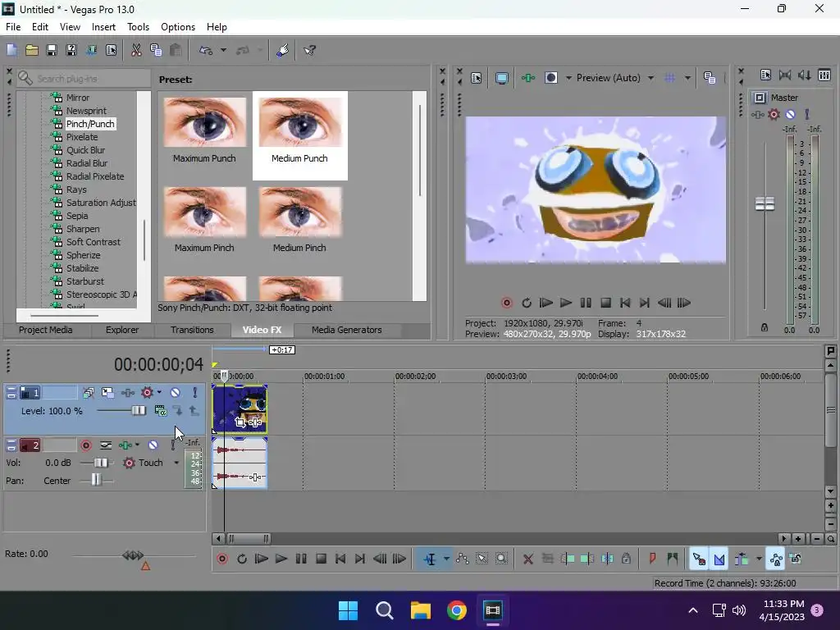Start playback in the preview transport

[566, 304]
